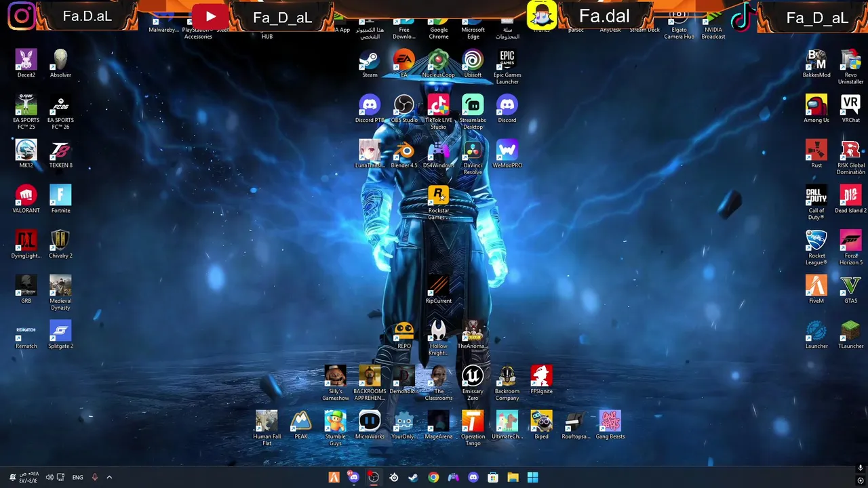Open the Hollow Knight shortcut
The width and height of the screenshot is (868, 488).
click(x=439, y=338)
